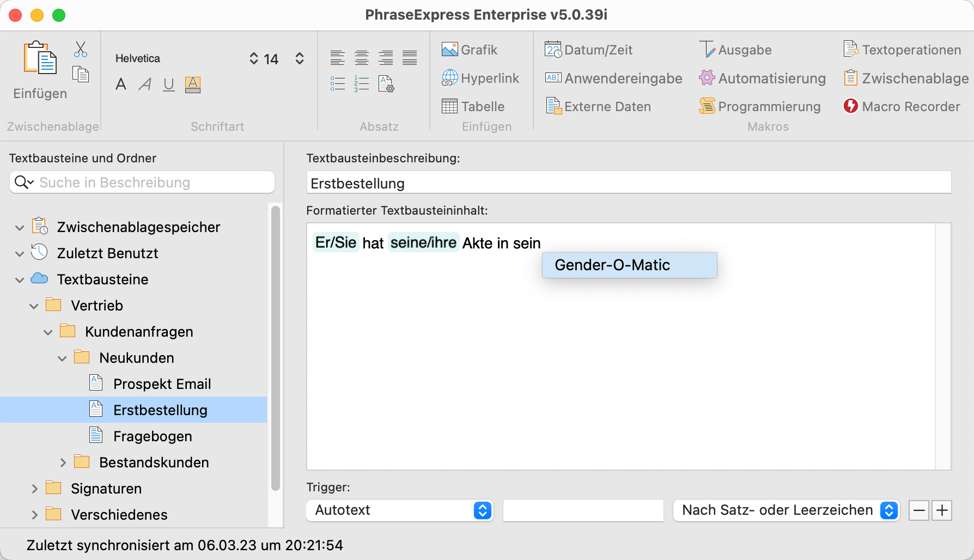This screenshot has height=560, width=974.
Task: Expand the Bestandskunden folder
Action: tap(63, 462)
